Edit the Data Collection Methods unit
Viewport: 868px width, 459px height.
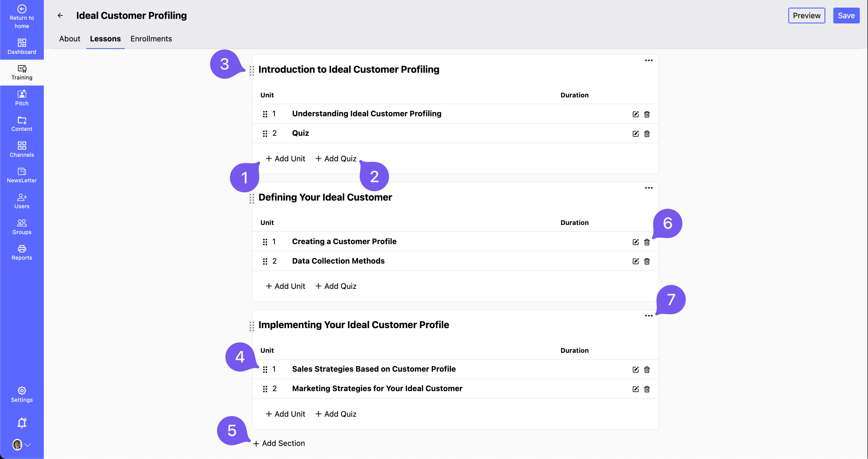click(635, 261)
